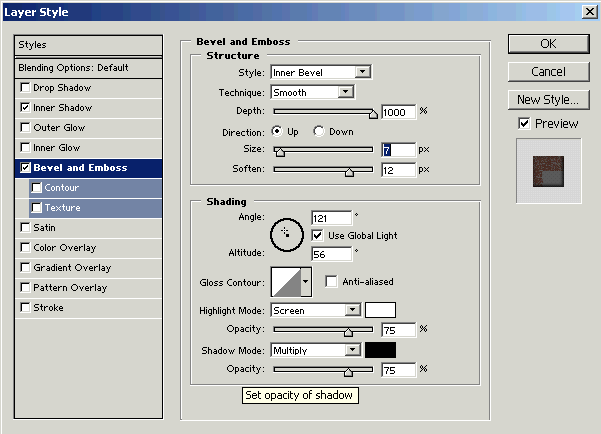Select the Up direction radio button

[x=277, y=131]
